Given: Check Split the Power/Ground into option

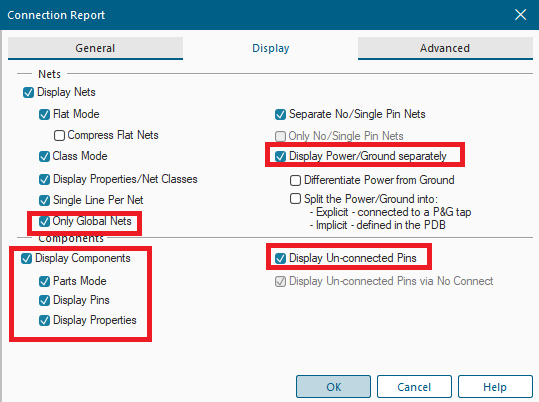Looking at the screenshot, I should [295, 199].
